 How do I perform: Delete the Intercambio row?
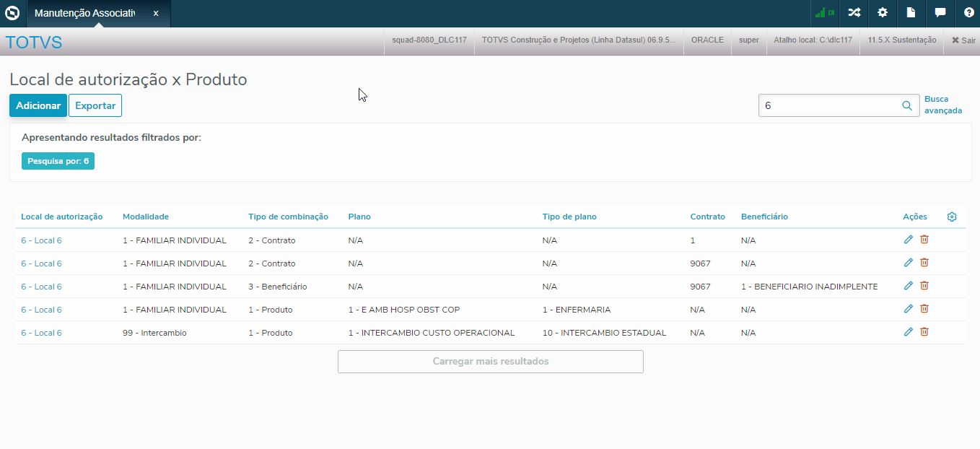[924, 332]
